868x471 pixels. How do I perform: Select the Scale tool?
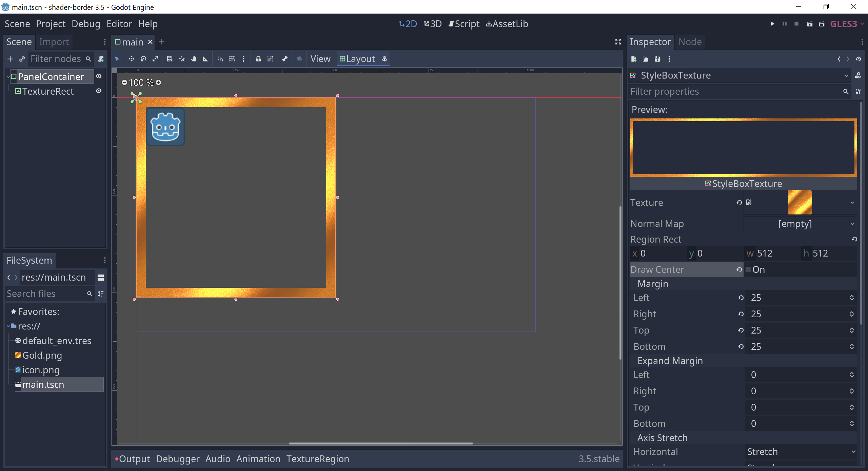pyautogui.click(x=155, y=59)
